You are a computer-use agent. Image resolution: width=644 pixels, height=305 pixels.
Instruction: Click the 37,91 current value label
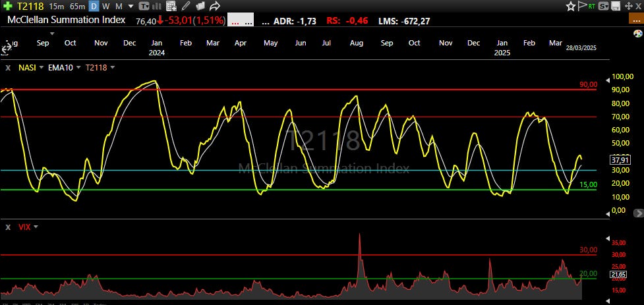619,159
